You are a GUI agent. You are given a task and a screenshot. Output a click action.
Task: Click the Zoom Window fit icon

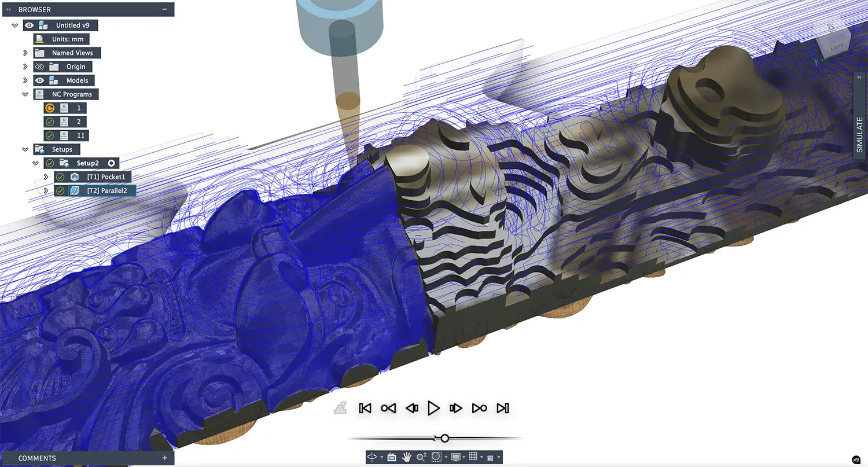pos(436,457)
